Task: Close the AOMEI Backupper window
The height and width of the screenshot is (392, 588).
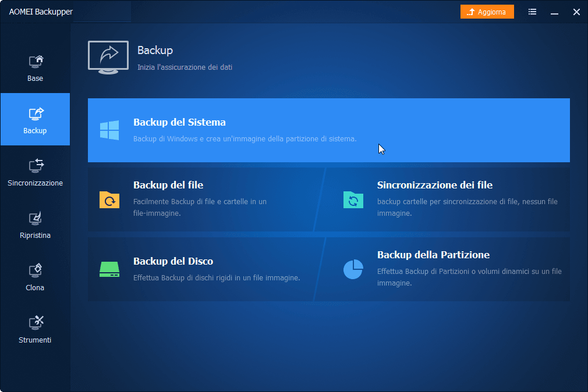Action: click(x=576, y=12)
